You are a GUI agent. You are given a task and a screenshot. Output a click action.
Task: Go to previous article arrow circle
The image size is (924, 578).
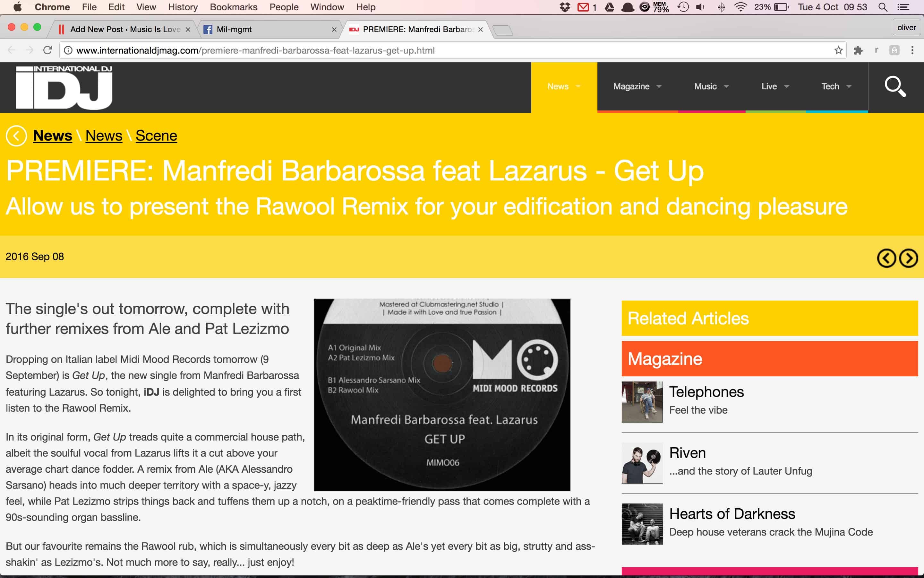(x=886, y=258)
